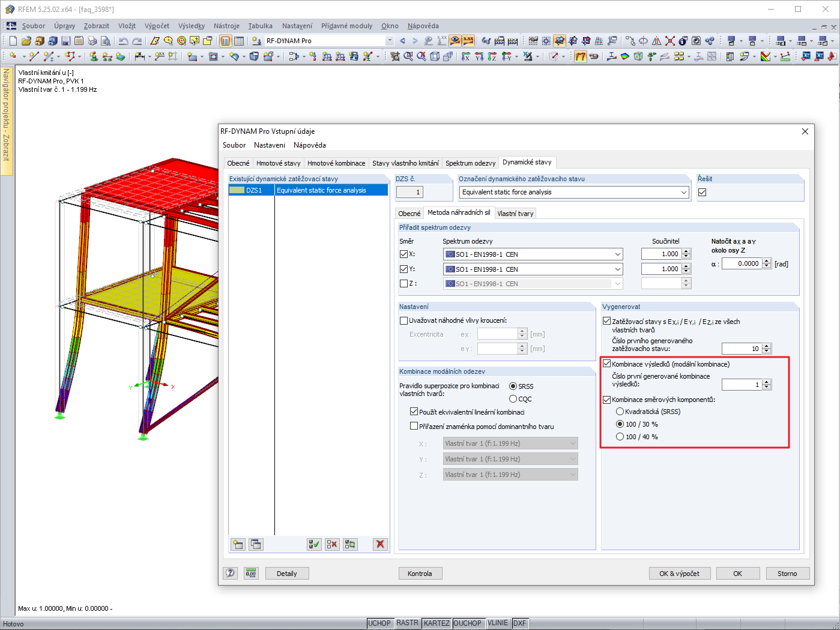Go to previous result with left arrow
The height and width of the screenshot is (630, 840).
coord(402,41)
